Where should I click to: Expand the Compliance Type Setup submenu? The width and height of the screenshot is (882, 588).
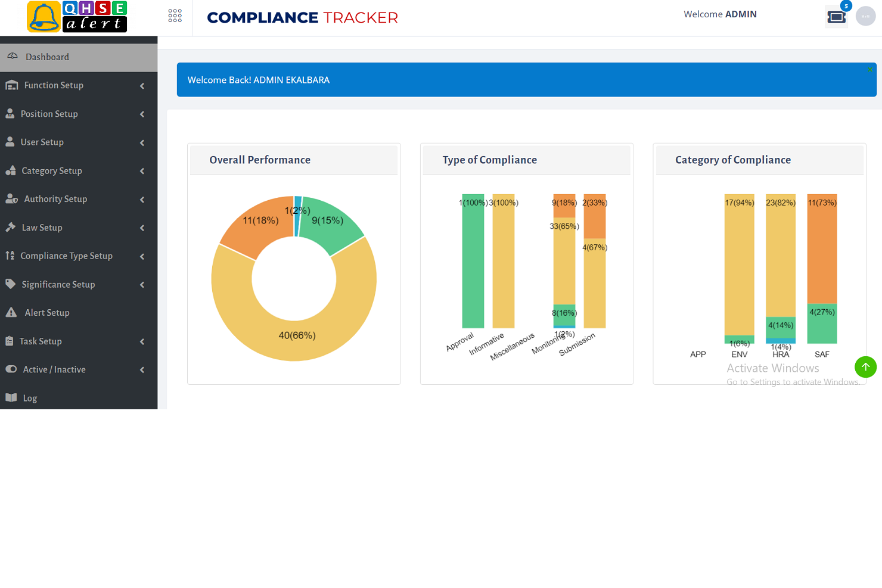pos(142,256)
